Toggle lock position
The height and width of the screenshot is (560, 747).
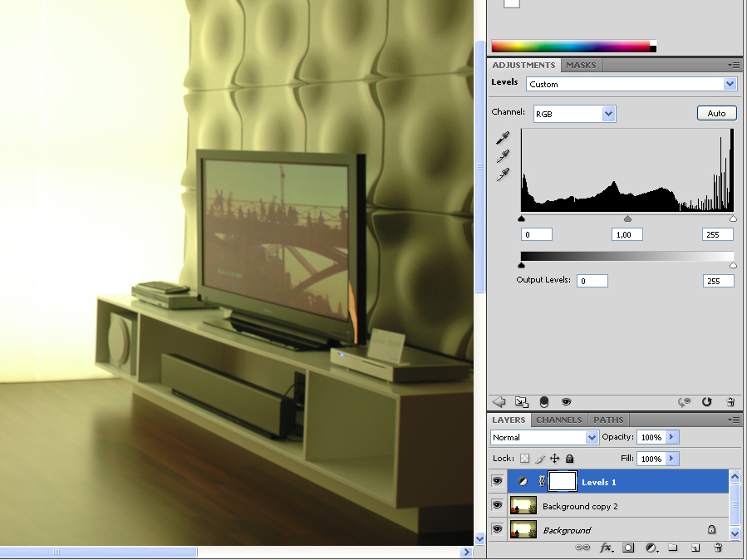(554, 459)
